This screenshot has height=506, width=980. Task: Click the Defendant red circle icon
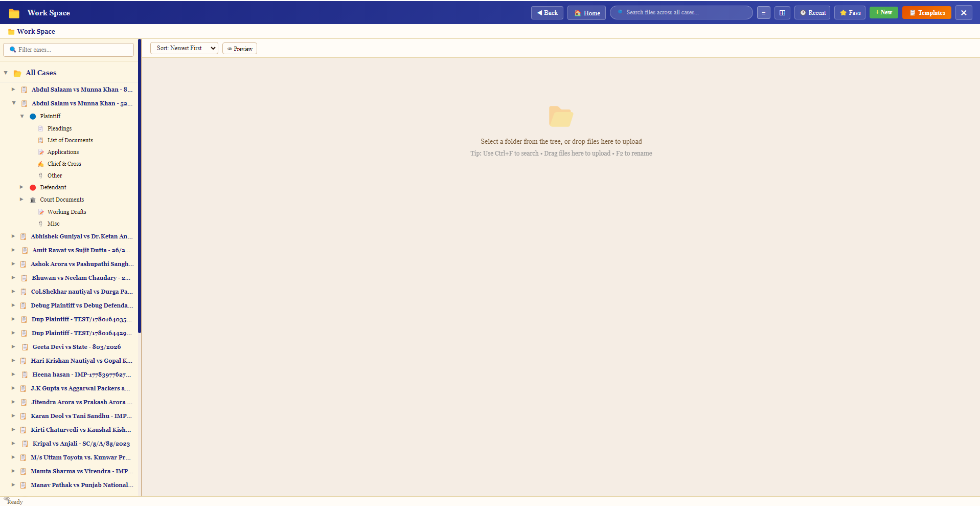[x=33, y=188]
